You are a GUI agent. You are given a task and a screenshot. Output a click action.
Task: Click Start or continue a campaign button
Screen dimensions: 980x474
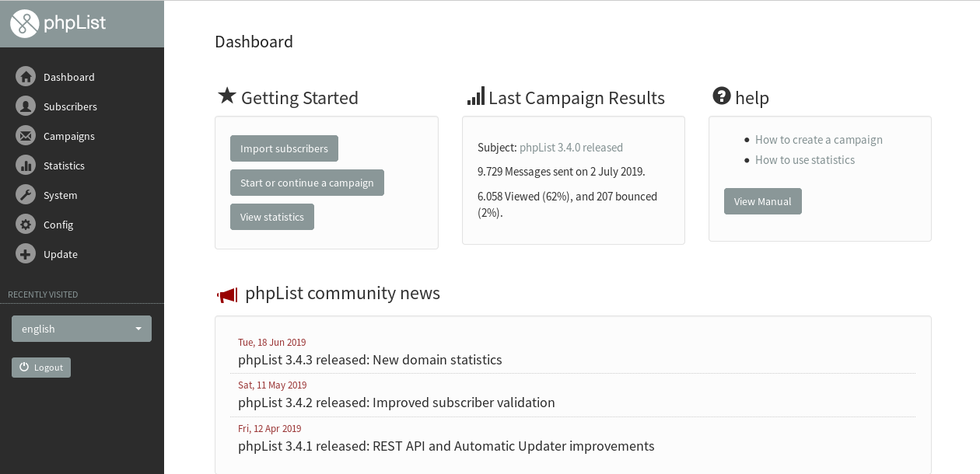307,183
